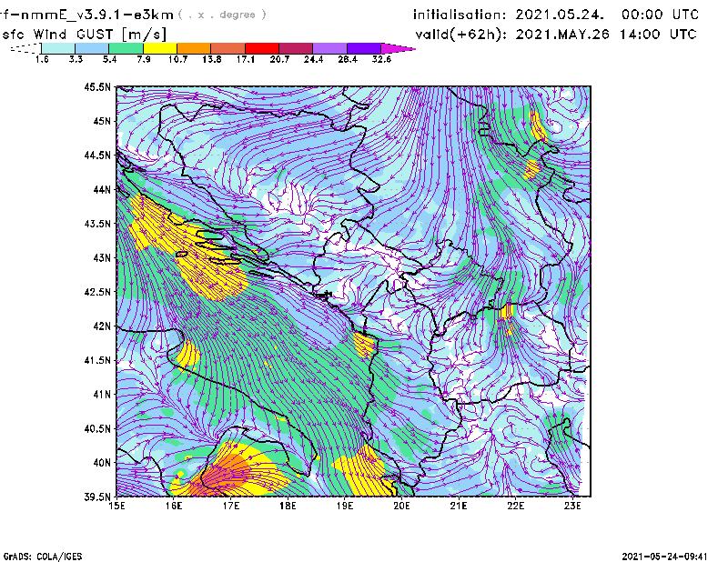Image resolution: width=728 pixels, height=562 pixels.
Task: Select the green 5.4–7.9 legend swatch
Action: [x=126, y=48]
